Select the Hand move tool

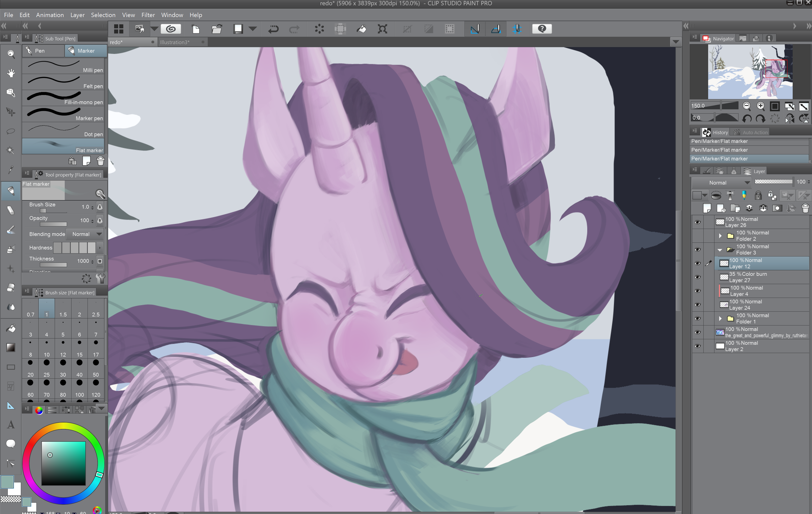click(x=11, y=73)
